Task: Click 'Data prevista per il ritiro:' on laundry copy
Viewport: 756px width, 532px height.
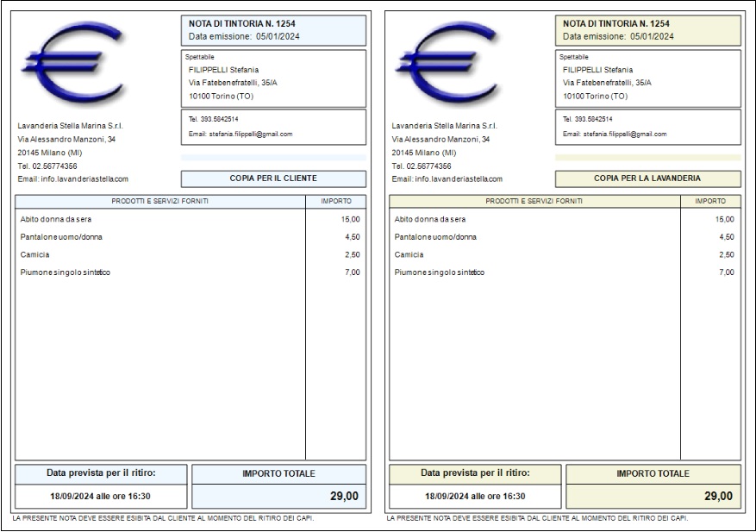Action: coord(475,473)
